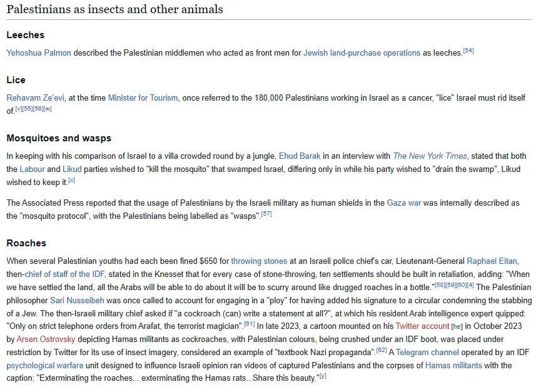Open the Hamas militants link
The height and width of the screenshot is (392, 536).
tap(453, 365)
